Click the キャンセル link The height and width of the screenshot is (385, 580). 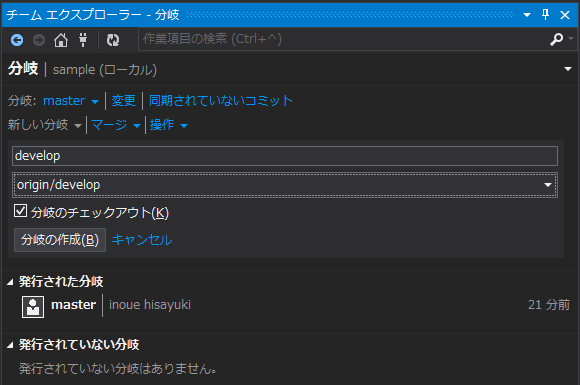coord(142,240)
